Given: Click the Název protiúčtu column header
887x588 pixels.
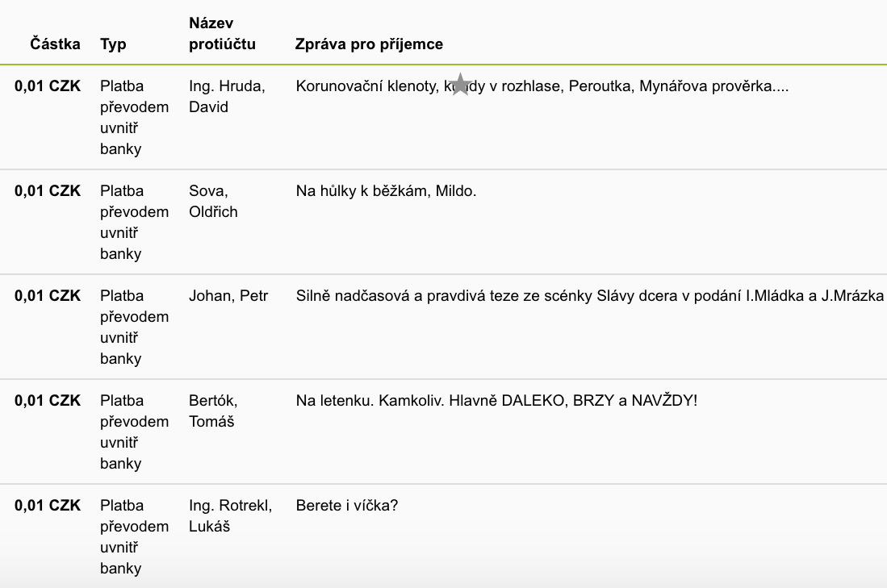Looking at the screenshot, I should [222, 33].
